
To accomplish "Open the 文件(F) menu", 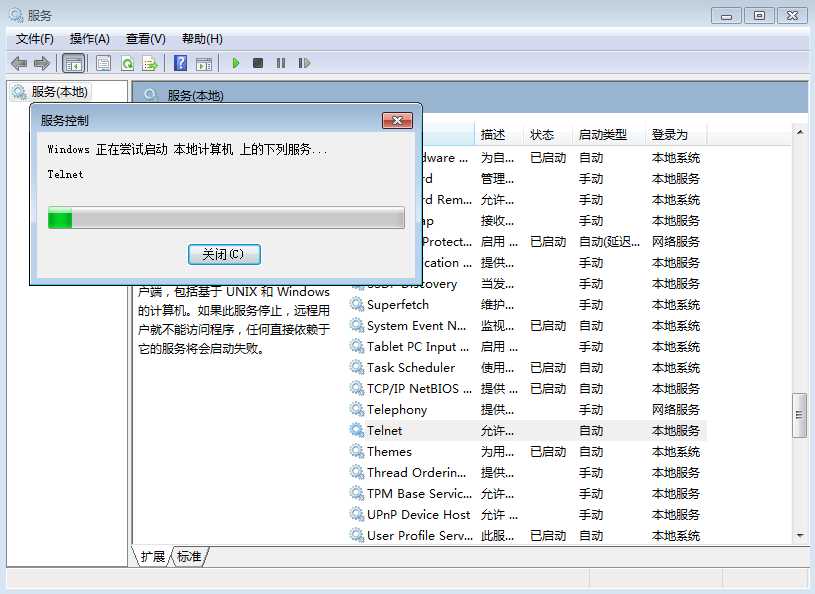I will [34, 39].
